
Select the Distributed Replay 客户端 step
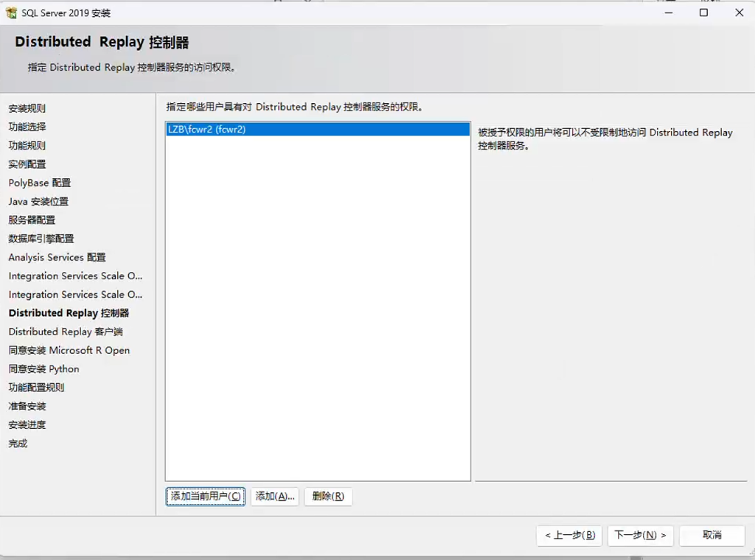[66, 332]
